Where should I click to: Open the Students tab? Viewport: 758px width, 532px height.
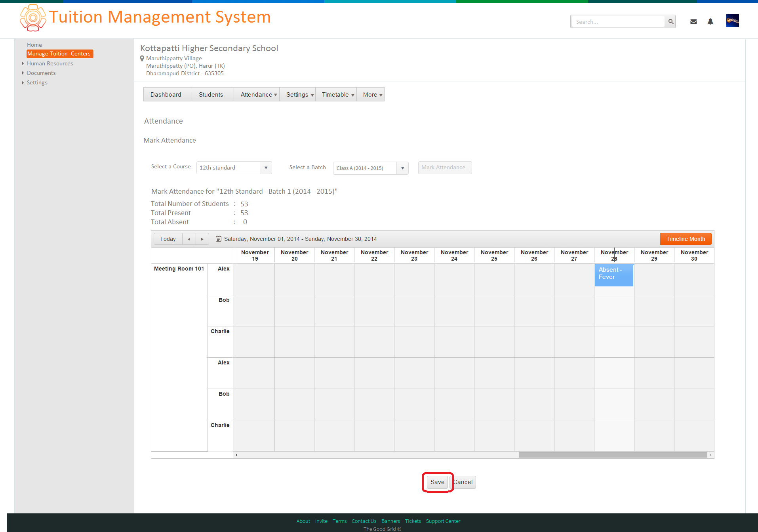point(213,95)
